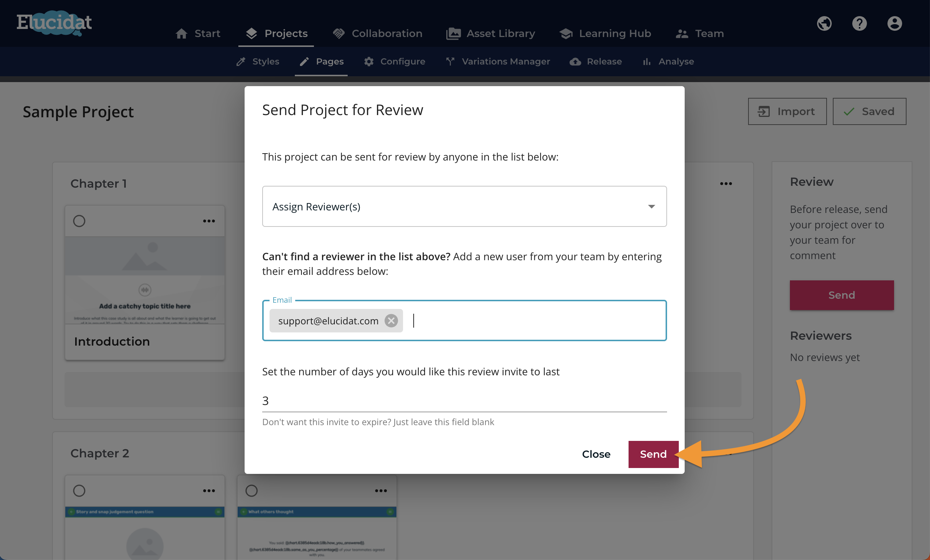The image size is (930, 560).
Task: Close the Send Project for Review dialog
Action: [x=596, y=454]
